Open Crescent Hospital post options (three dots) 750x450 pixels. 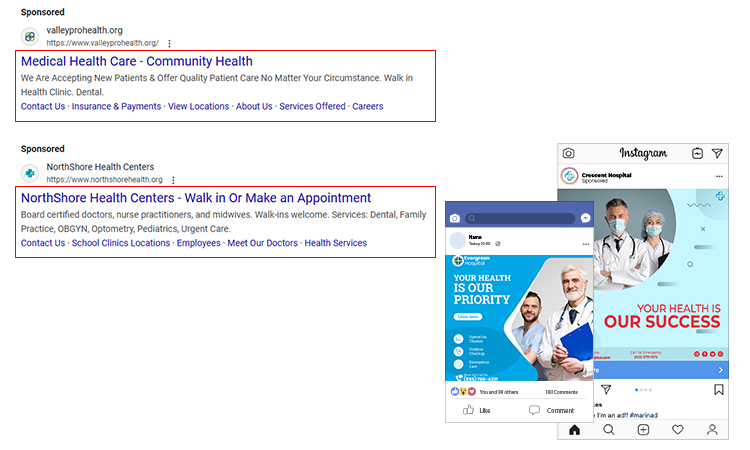coord(719,176)
